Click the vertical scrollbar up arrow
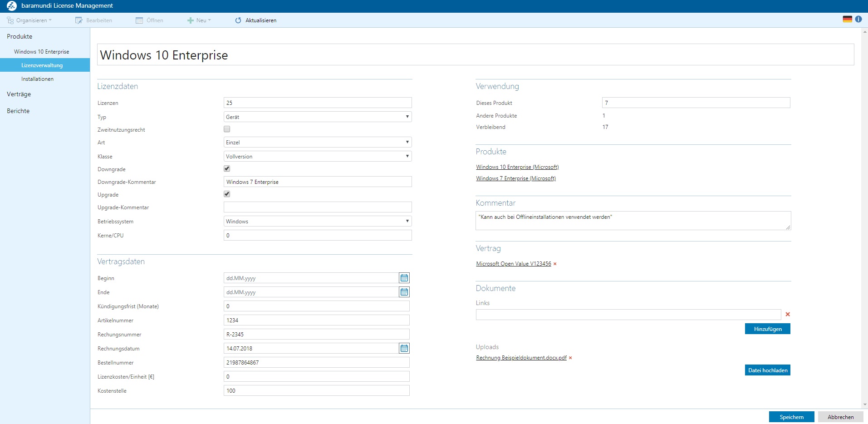Viewport: 868px width, 424px height. 865,32
